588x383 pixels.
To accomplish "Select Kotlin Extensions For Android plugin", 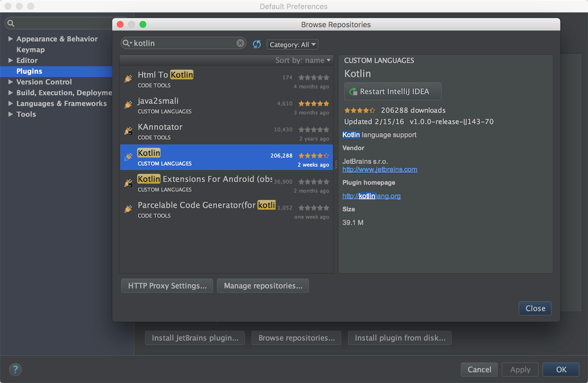I will coord(226,184).
